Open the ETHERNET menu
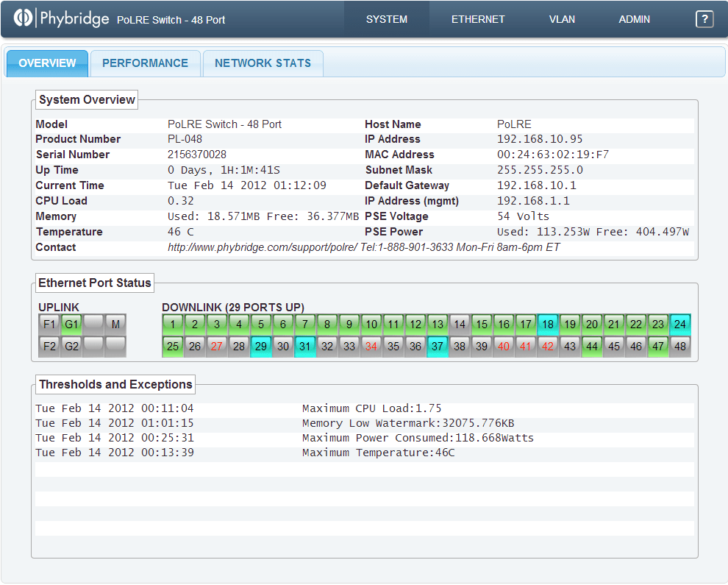 [478, 20]
